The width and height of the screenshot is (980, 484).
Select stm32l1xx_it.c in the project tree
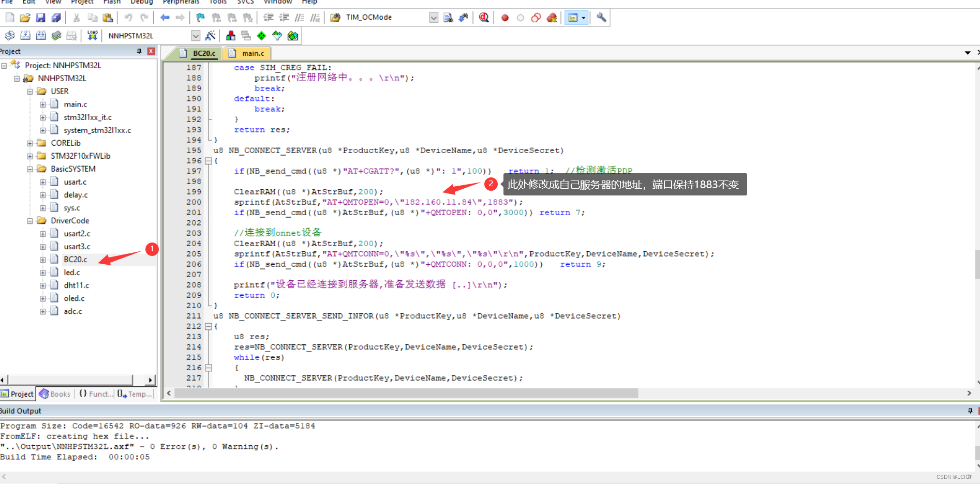point(87,117)
